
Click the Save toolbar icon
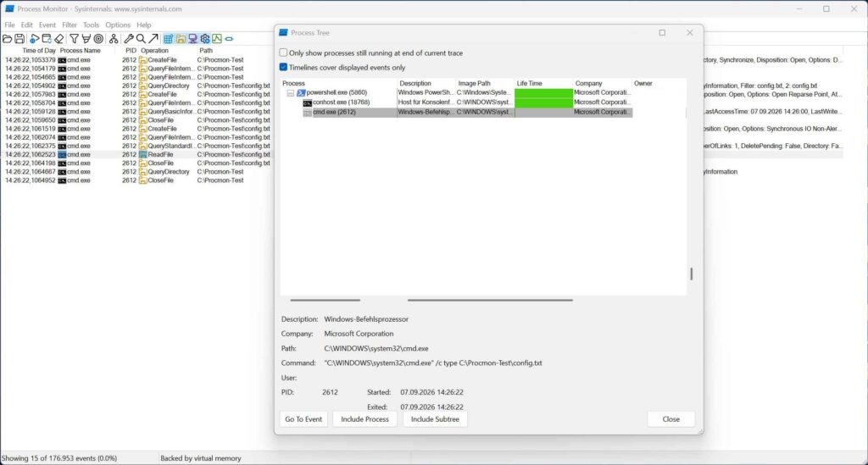tap(19, 39)
